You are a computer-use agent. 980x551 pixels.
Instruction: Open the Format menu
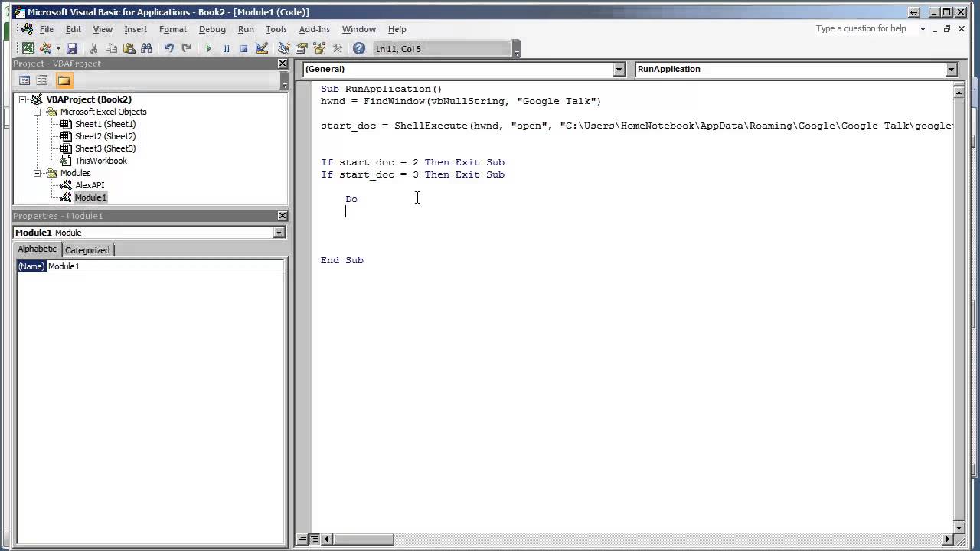(x=173, y=29)
